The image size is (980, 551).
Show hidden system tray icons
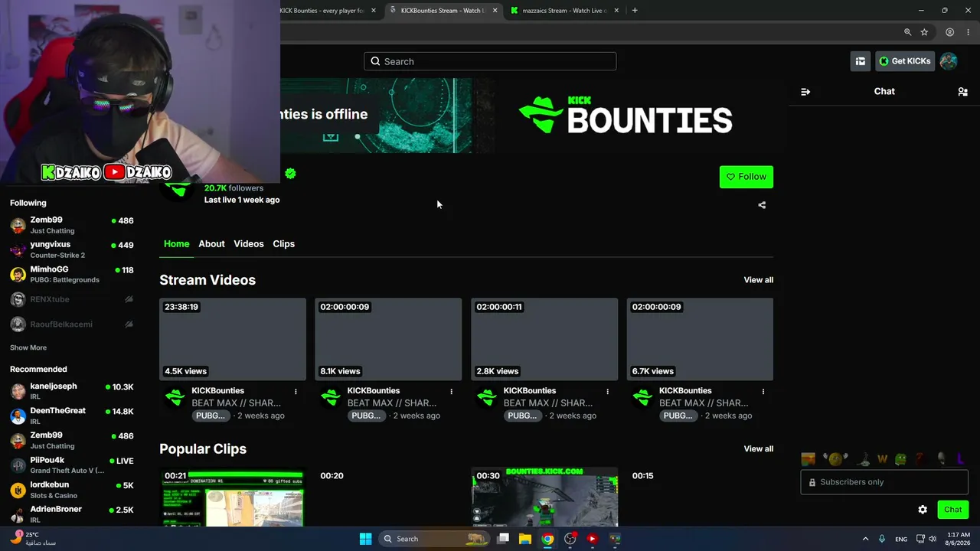(865, 539)
